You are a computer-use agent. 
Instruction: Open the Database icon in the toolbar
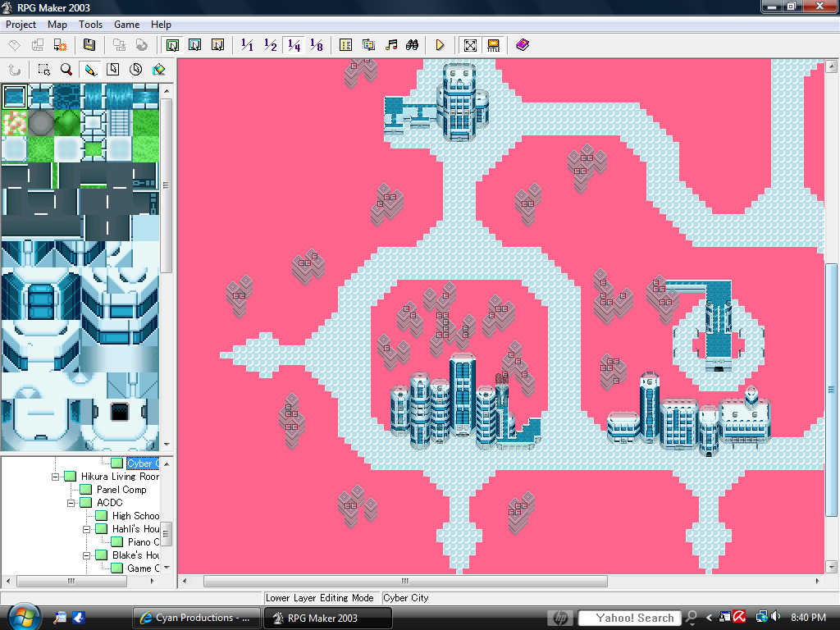346,45
